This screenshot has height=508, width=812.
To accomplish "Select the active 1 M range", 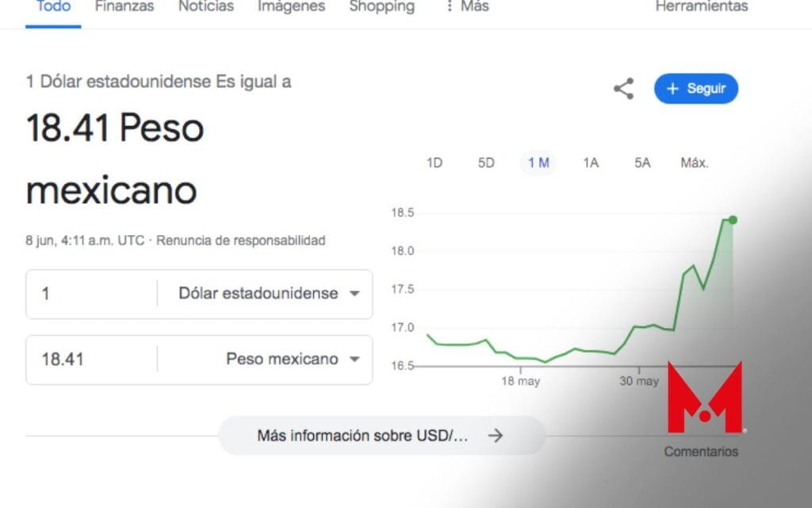I will tap(538, 163).
